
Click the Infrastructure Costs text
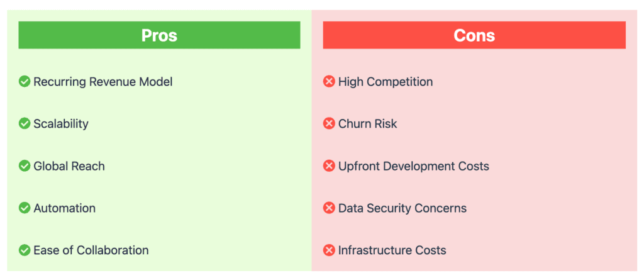pos(392,250)
